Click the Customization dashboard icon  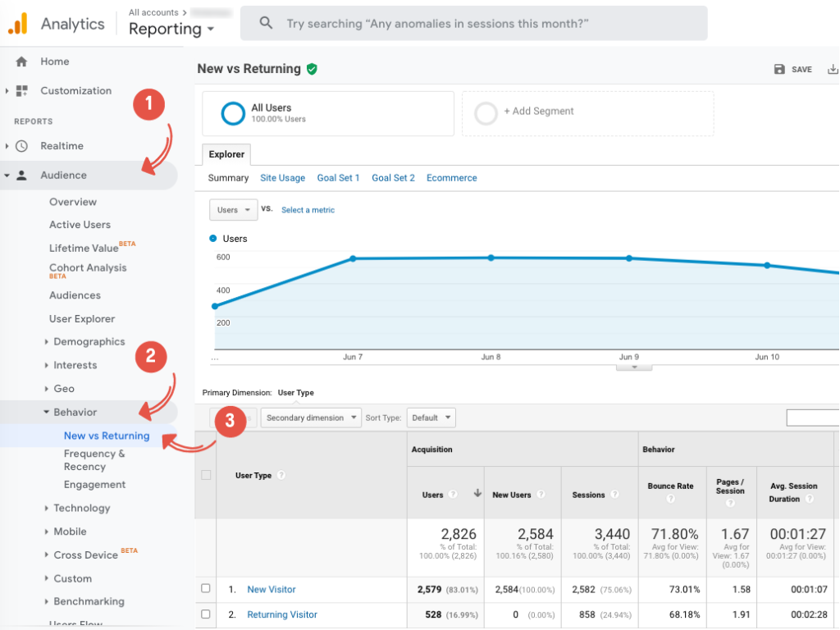pos(21,91)
